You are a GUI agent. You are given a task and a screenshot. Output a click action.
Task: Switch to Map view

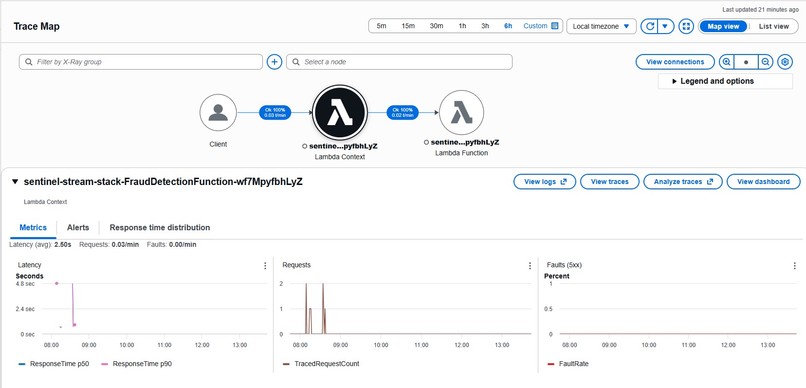pos(723,26)
